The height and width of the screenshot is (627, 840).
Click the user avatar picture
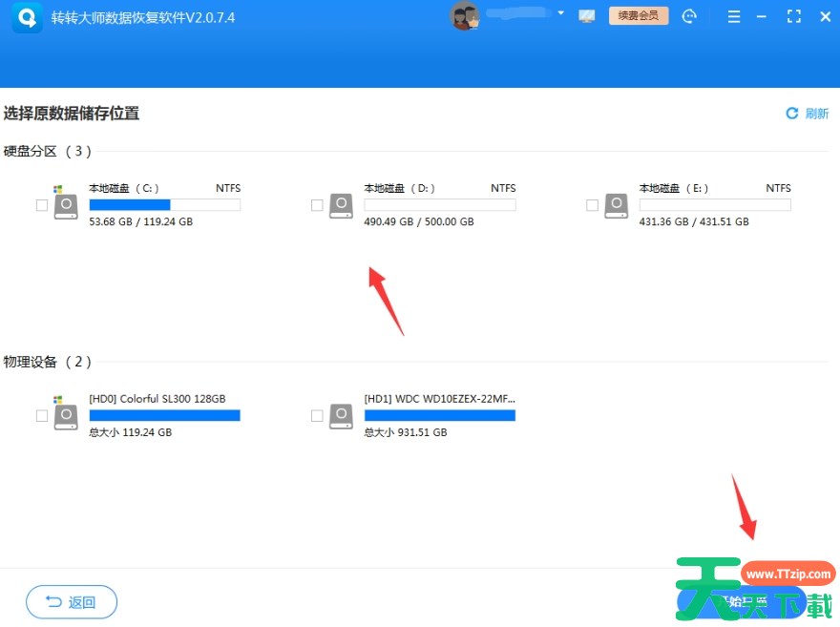pyautogui.click(x=464, y=17)
